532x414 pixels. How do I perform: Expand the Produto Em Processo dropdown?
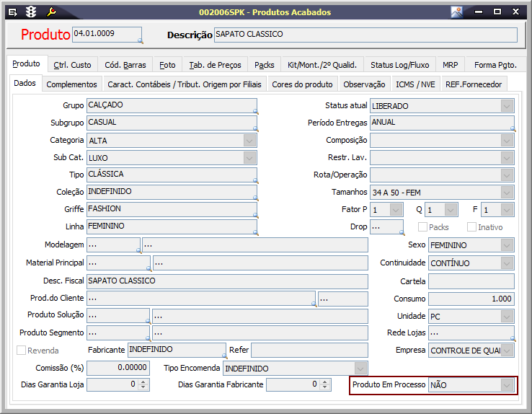point(507,385)
